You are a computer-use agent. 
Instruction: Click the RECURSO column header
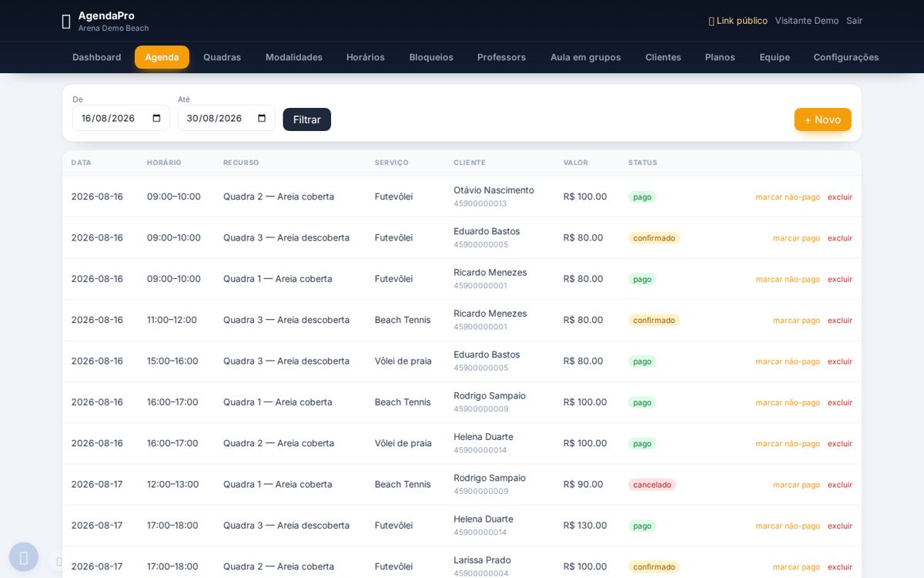(x=241, y=163)
